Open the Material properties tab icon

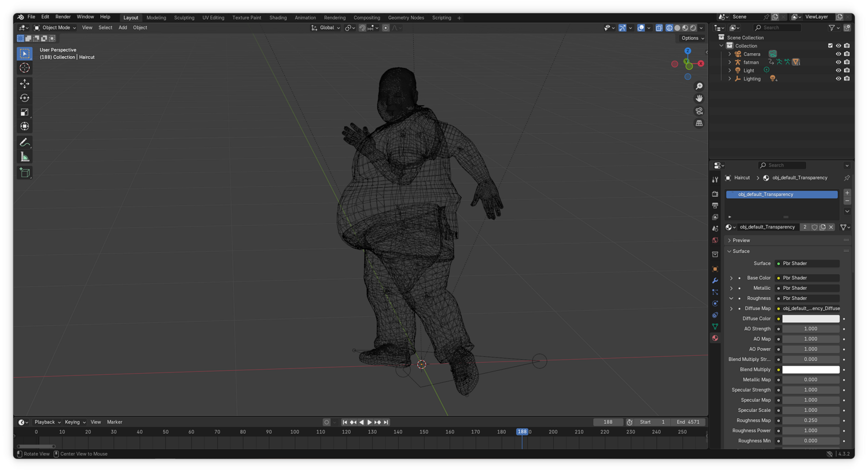click(715, 338)
